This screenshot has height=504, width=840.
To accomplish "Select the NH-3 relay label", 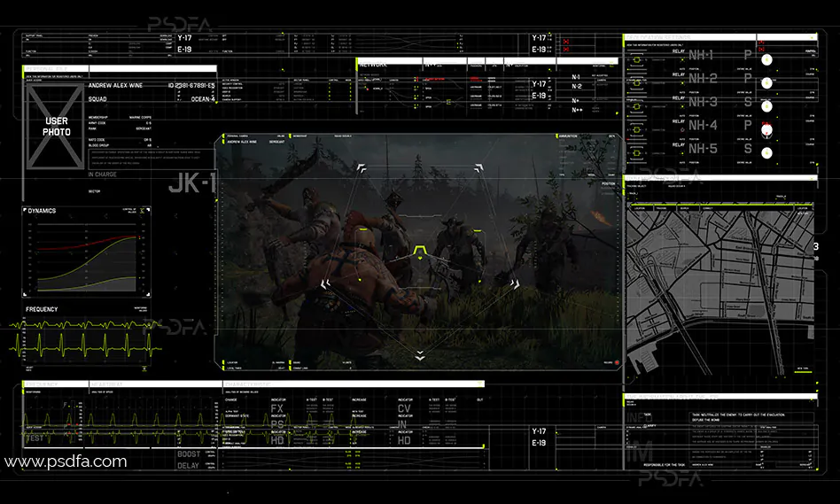I will point(703,102).
